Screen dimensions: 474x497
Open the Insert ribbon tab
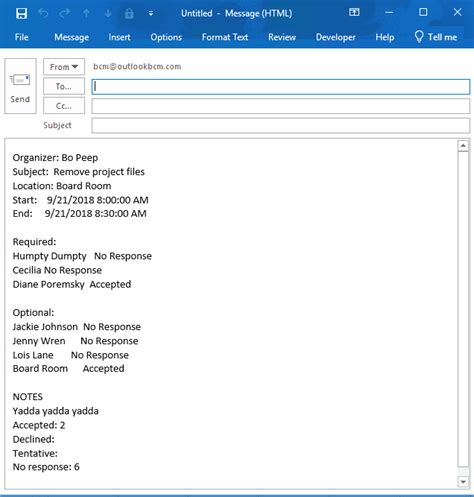click(119, 37)
